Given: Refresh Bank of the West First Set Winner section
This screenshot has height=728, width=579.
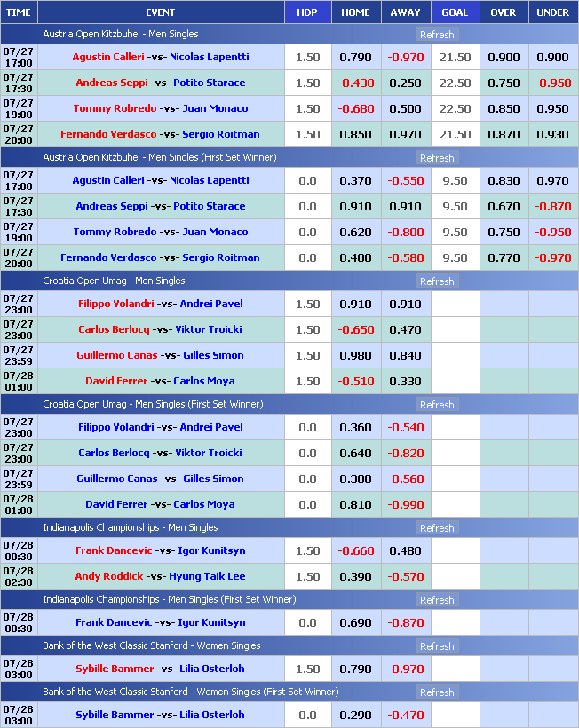Looking at the screenshot, I should coord(436,692).
